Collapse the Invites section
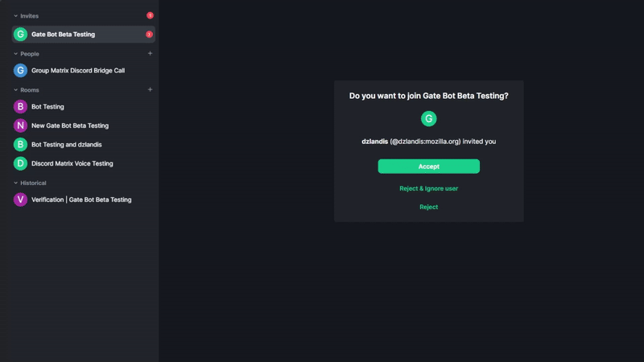Image resolution: width=644 pixels, height=362 pixels. [x=15, y=16]
